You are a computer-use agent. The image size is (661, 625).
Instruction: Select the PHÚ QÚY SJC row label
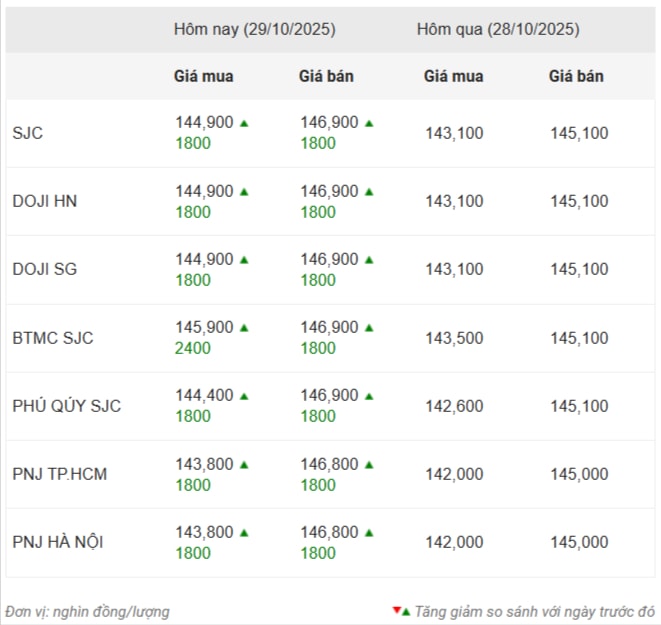click(x=67, y=406)
